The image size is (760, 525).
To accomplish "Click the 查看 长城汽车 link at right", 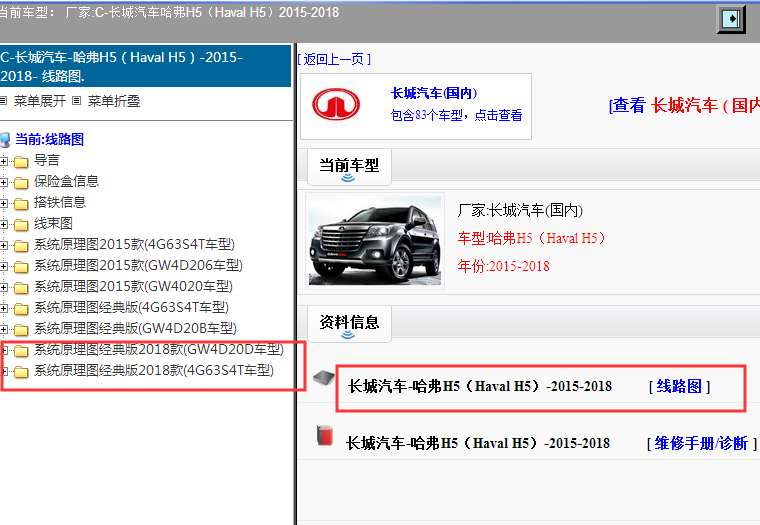I will click(x=684, y=105).
